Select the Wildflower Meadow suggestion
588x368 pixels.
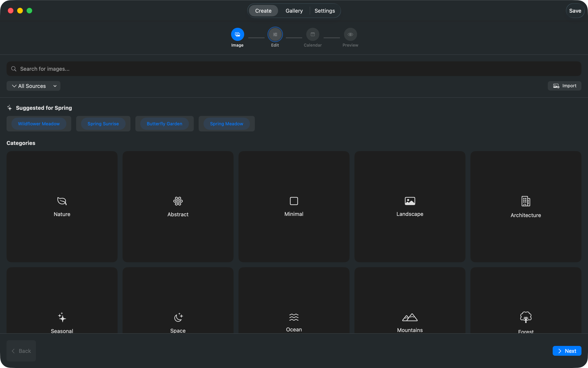click(x=39, y=124)
